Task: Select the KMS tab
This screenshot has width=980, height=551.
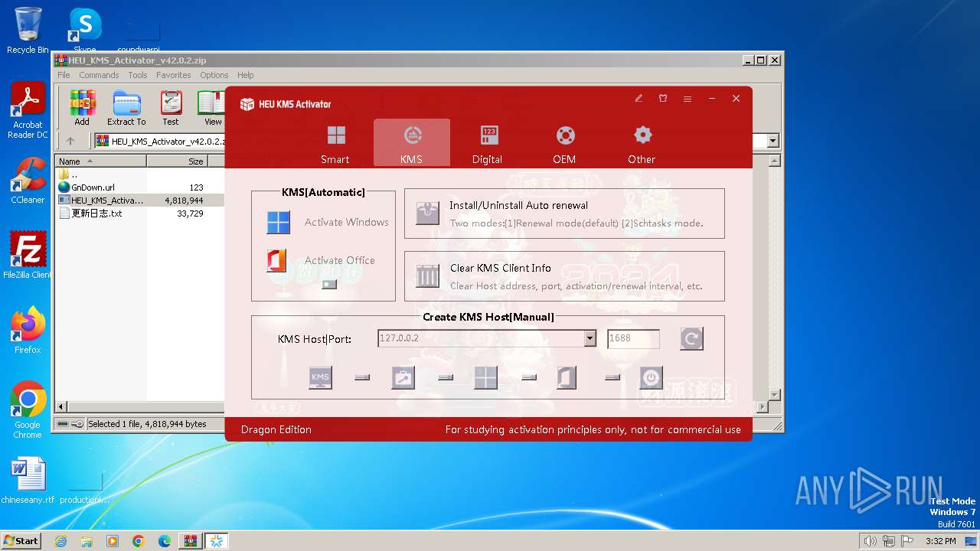Action: click(412, 143)
